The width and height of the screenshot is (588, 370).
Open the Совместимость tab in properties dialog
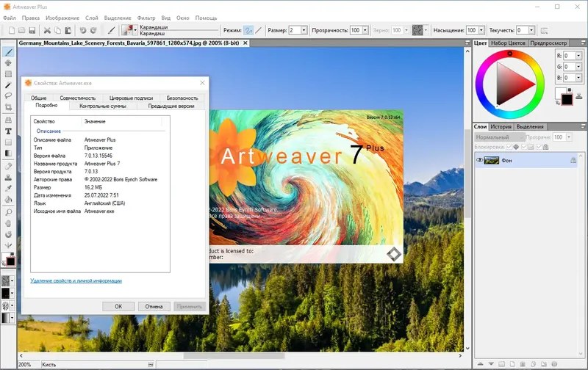[x=78, y=98]
